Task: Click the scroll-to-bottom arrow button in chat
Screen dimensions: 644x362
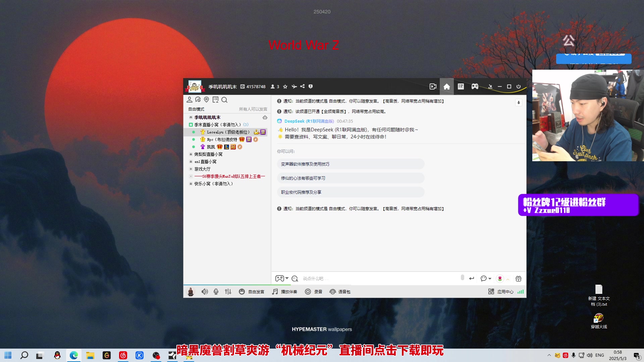Action: (519, 103)
